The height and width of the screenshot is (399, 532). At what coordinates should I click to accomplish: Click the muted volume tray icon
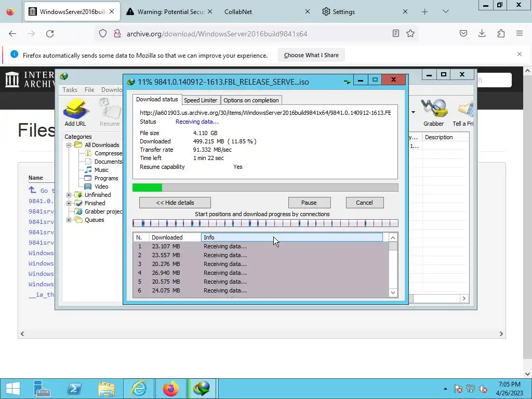(483, 389)
